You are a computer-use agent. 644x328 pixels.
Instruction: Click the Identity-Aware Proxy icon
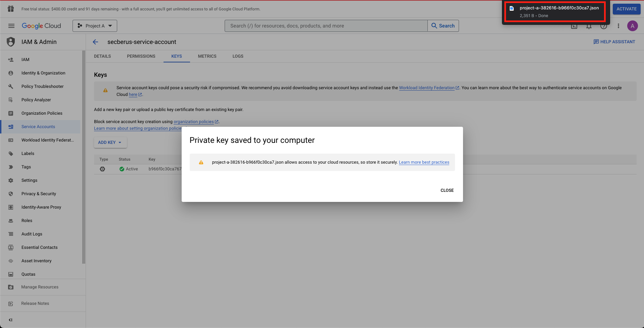click(11, 207)
